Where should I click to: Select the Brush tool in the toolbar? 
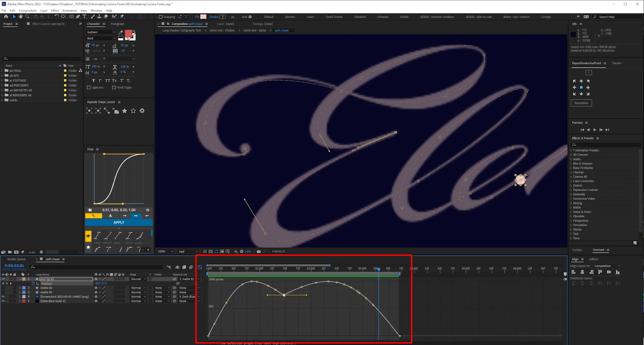(92, 16)
